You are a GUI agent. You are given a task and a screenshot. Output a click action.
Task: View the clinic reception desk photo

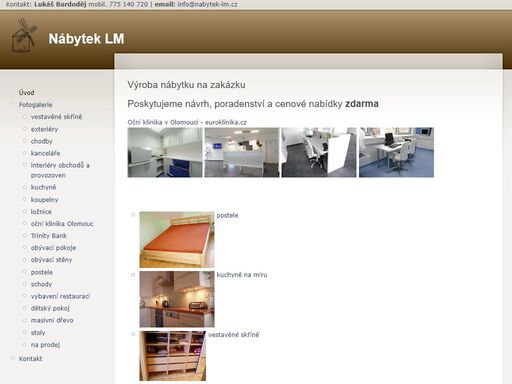coord(242,152)
